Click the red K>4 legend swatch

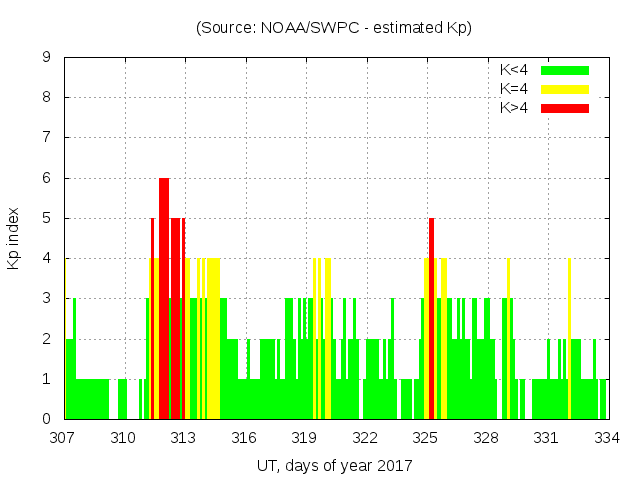pyautogui.click(x=565, y=107)
